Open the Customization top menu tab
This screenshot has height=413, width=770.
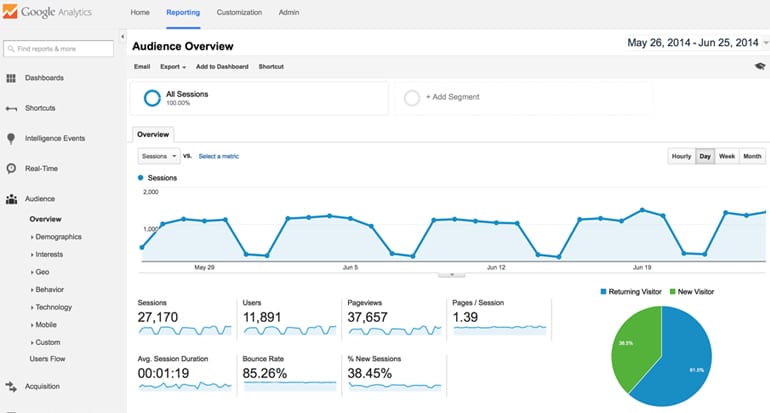click(239, 13)
